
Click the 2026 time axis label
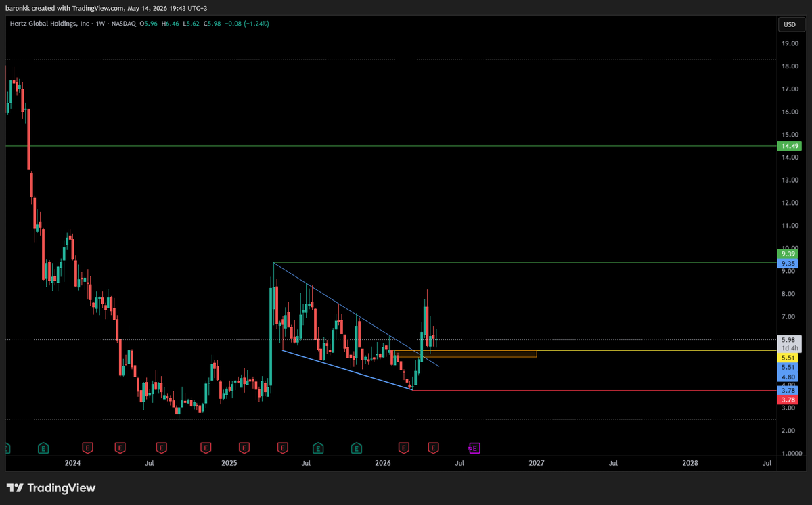click(383, 463)
